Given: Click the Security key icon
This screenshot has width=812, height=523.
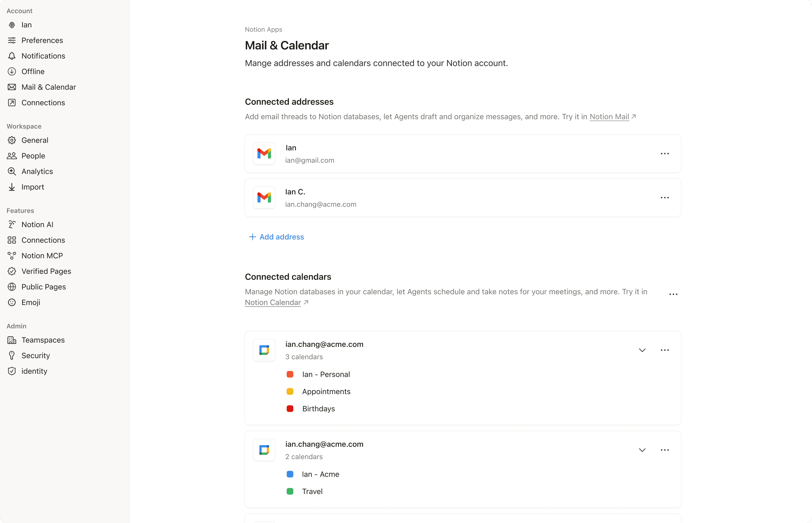Looking at the screenshot, I should (x=12, y=355).
